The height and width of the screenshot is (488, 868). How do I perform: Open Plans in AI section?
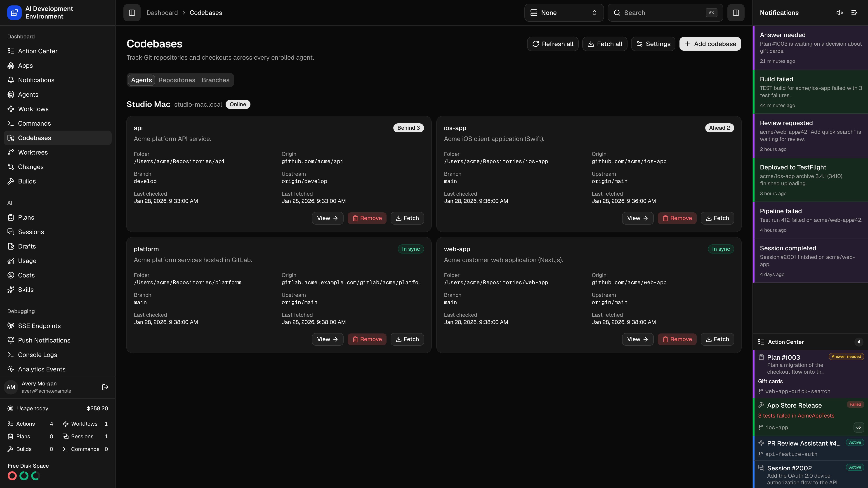(58, 218)
